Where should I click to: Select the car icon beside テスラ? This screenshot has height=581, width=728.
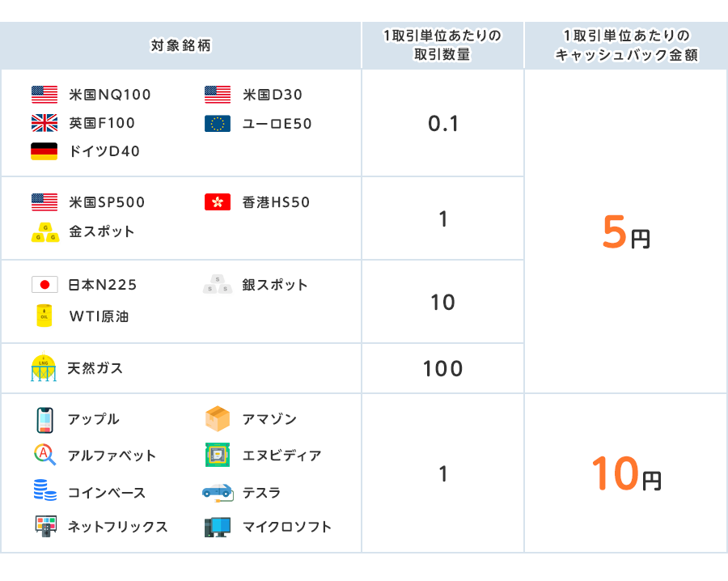[216, 491]
